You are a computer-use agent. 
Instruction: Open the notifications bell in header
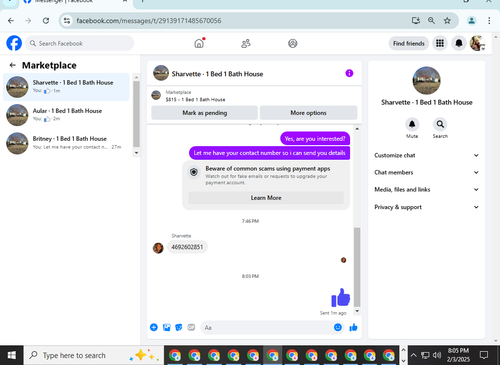[459, 43]
